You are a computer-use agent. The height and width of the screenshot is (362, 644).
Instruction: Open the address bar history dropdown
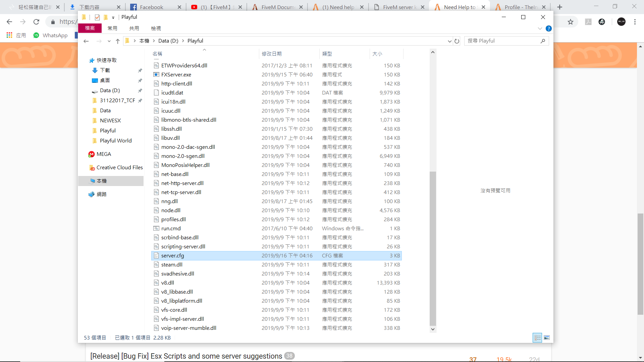click(x=450, y=41)
